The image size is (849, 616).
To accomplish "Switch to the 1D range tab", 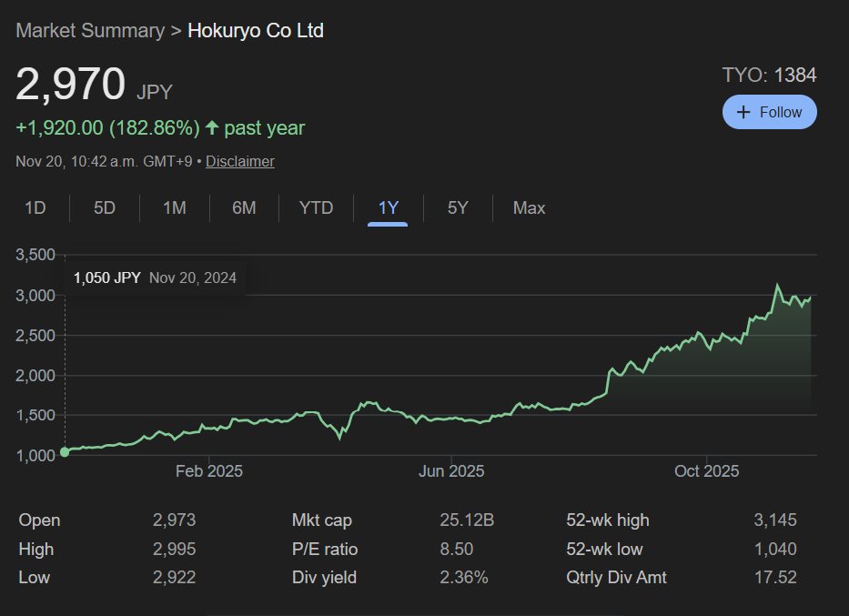I will click(x=35, y=207).
